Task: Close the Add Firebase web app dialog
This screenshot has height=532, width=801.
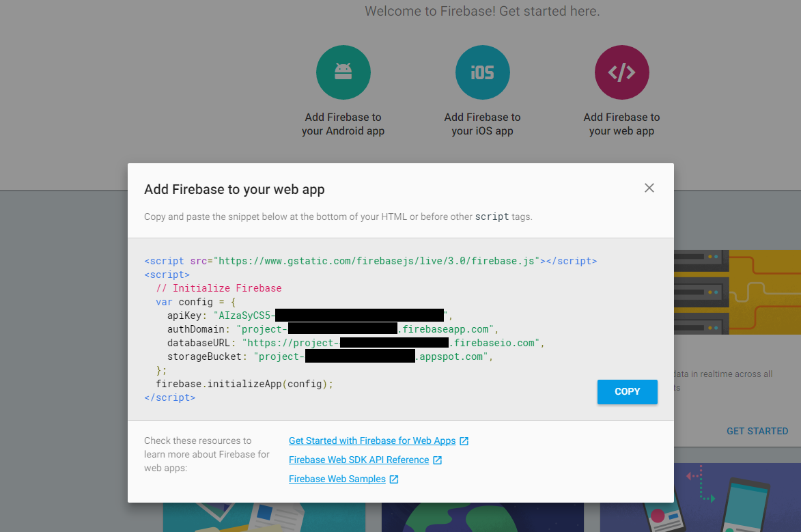Action: coord(649,188)
